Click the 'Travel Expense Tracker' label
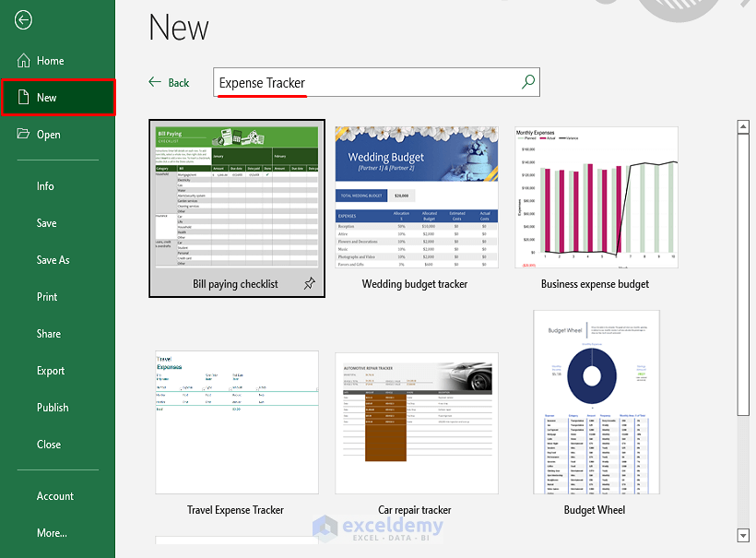 (235, 510)
